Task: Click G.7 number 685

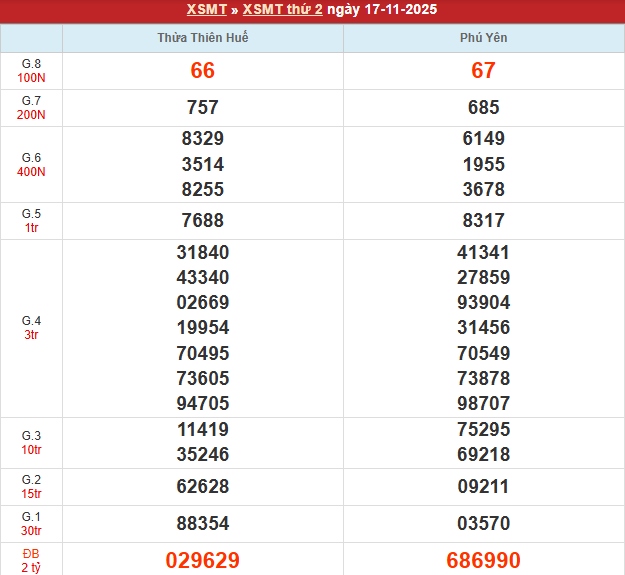Action: 483,107
